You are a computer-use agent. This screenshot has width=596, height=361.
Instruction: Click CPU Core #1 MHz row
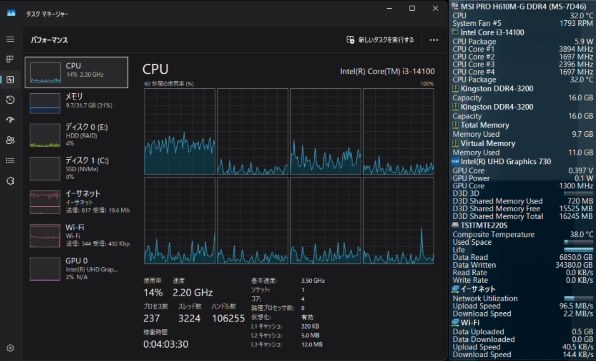pos(522,49)
